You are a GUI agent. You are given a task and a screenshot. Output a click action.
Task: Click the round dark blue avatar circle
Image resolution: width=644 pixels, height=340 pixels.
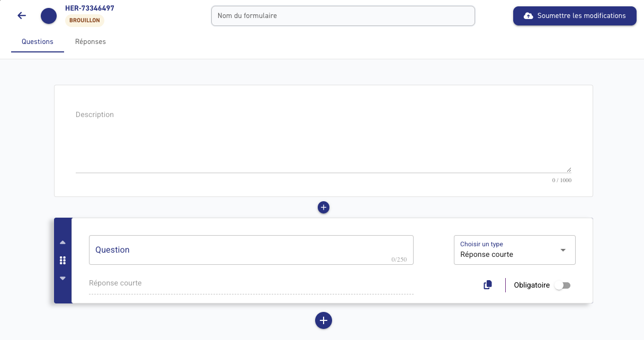[49, 16]
